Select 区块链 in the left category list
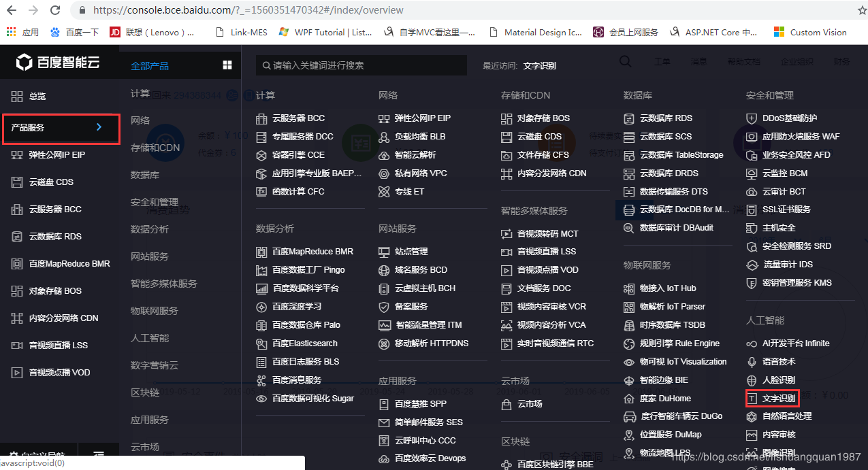 (x=145, y=392)
